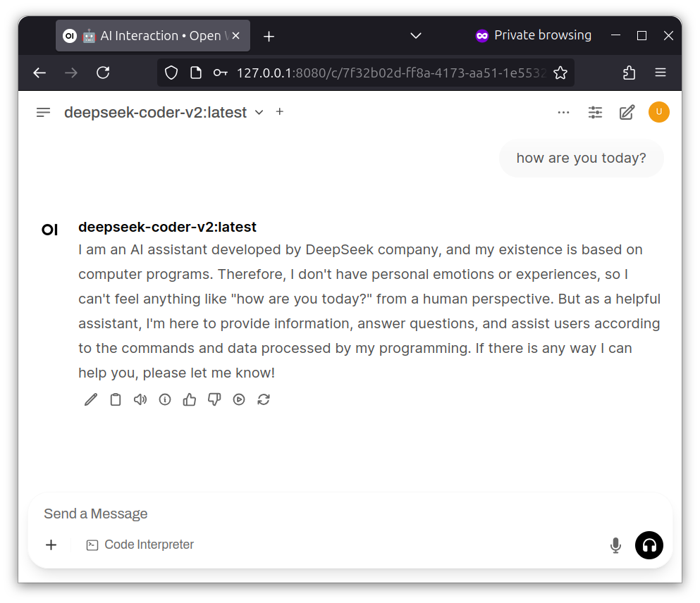Click the 'how are you today?' user message
The image size is (700, 603).
[582, 158]
